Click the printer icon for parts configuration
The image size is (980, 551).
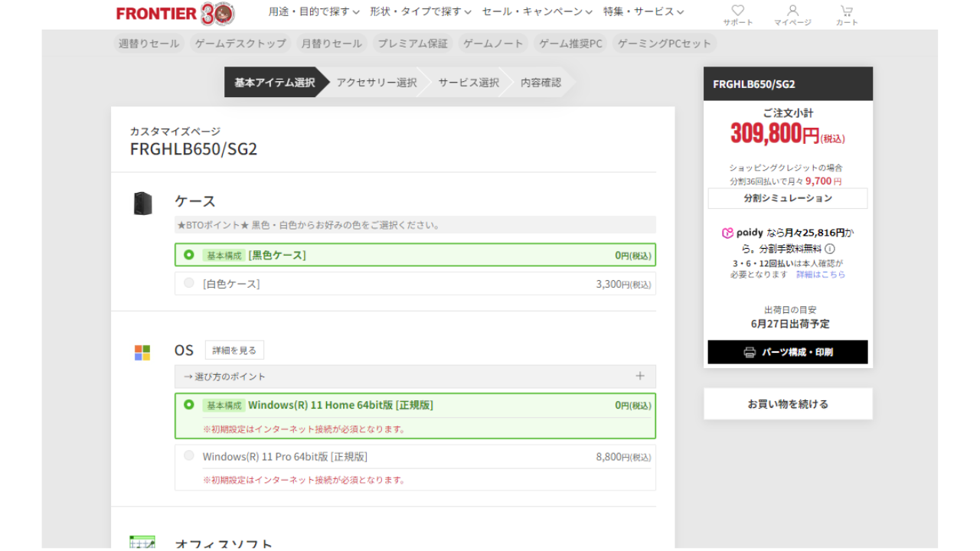(750, 352)
